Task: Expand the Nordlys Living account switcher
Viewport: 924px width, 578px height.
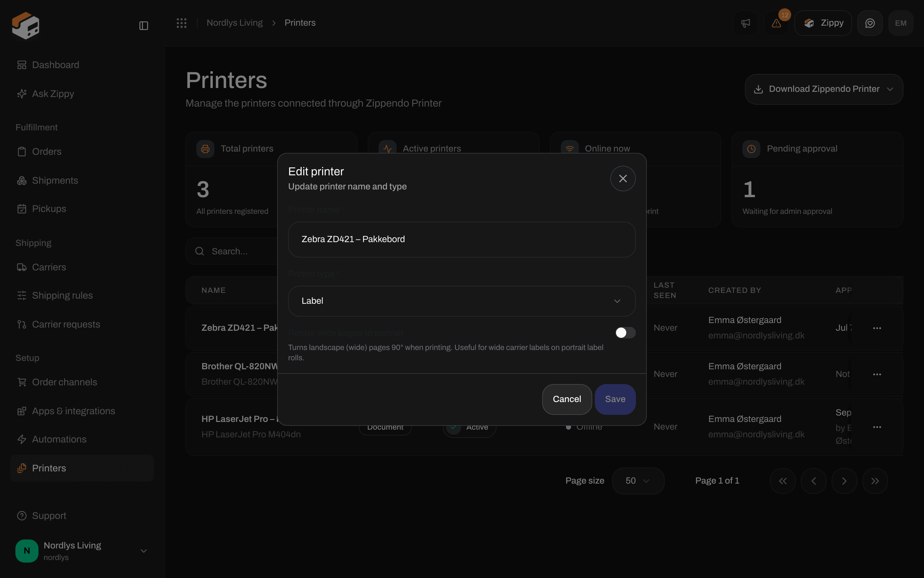Action: (x=82, y=550)
